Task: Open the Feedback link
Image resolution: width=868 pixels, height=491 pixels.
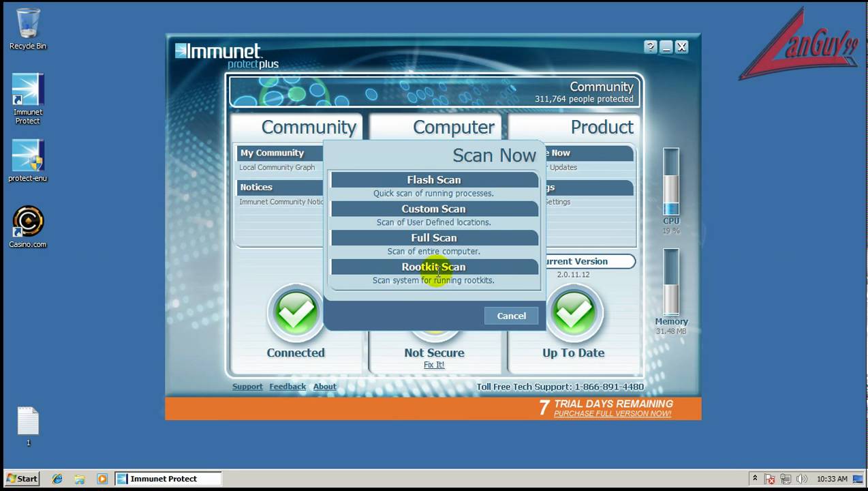Action: tap(288, 387)
